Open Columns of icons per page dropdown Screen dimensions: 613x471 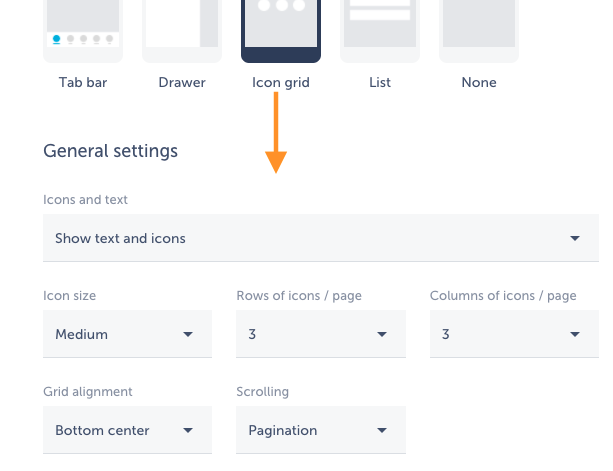(514, 334)
